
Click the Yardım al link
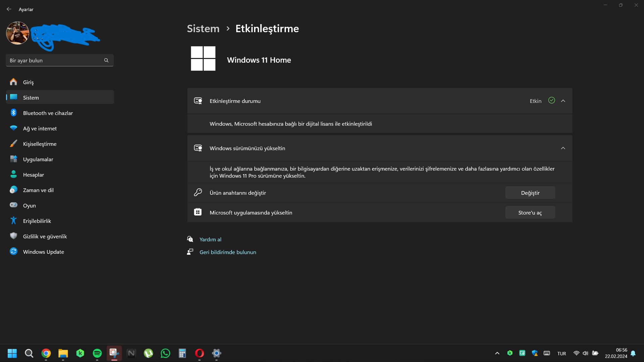210,239
